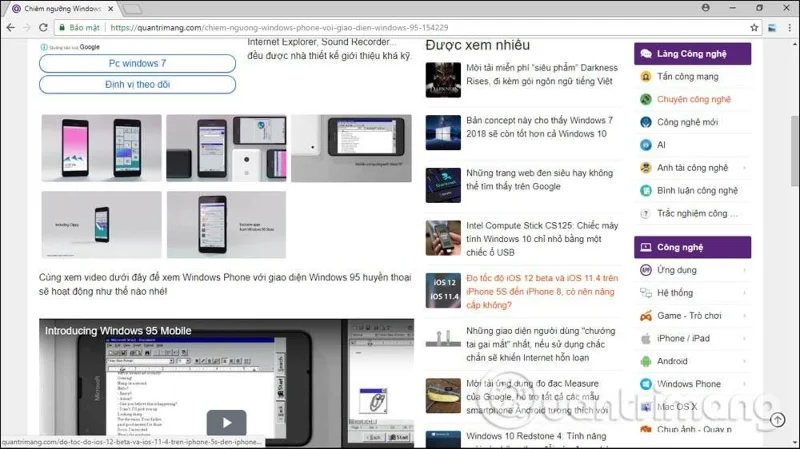The image size is (800, 449).
Task: Click the Introducing Windows 95 Mobile video title
Action: pyautogui.click(x=118, y=331)
